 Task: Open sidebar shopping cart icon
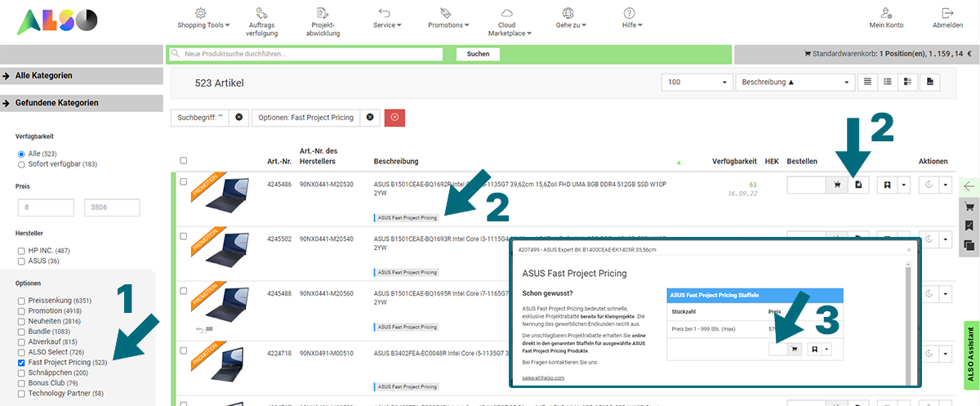pyautogui.click(x=969, y=207)
